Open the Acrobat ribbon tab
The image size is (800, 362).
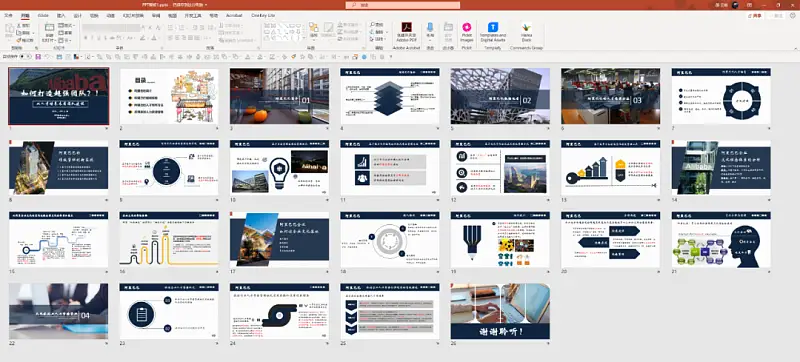tap(234, 15)
